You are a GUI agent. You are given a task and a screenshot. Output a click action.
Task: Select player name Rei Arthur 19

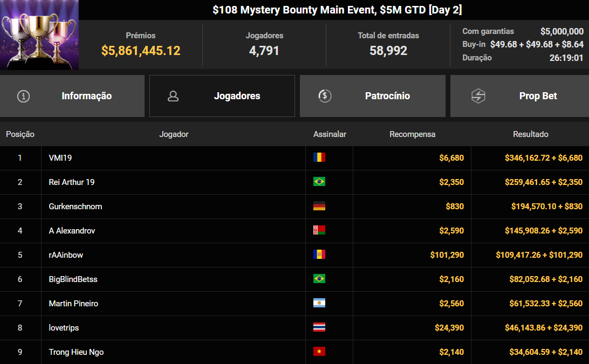click(72, 182)
